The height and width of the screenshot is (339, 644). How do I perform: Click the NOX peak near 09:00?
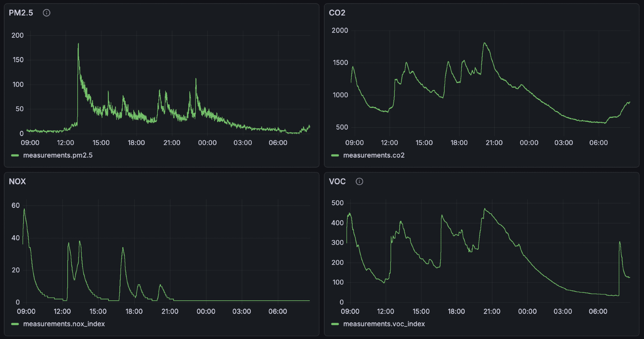pyautogui.click(x=24, y=209)
